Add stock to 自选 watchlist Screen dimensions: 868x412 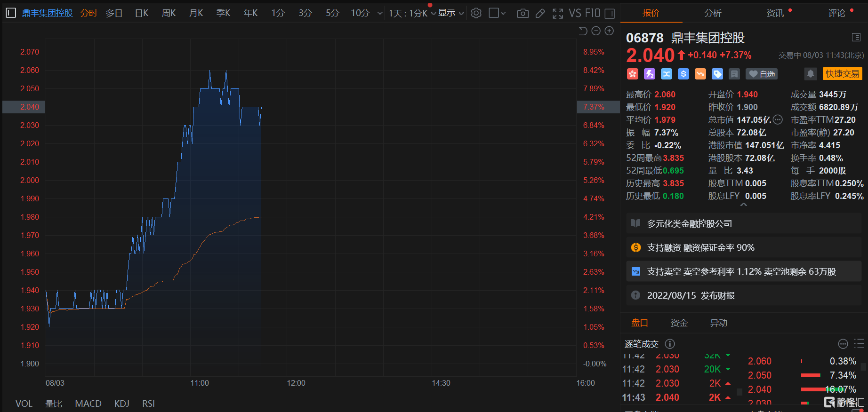coord(762,74)
